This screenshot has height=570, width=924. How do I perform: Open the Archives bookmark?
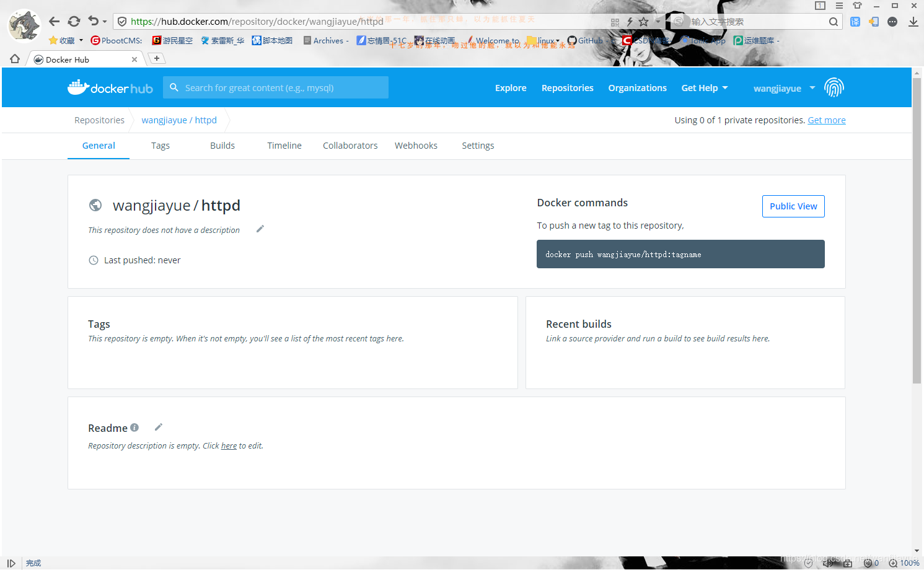[326, 40]
